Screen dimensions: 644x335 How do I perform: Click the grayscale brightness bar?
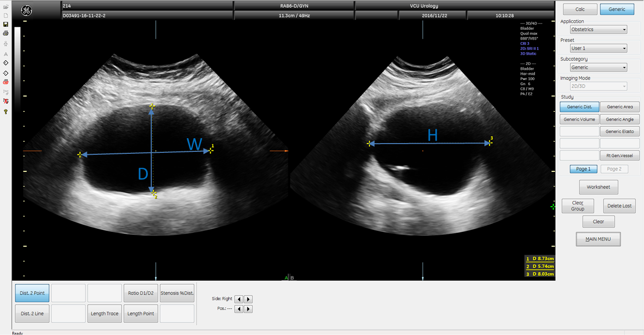tap(18, 68)
